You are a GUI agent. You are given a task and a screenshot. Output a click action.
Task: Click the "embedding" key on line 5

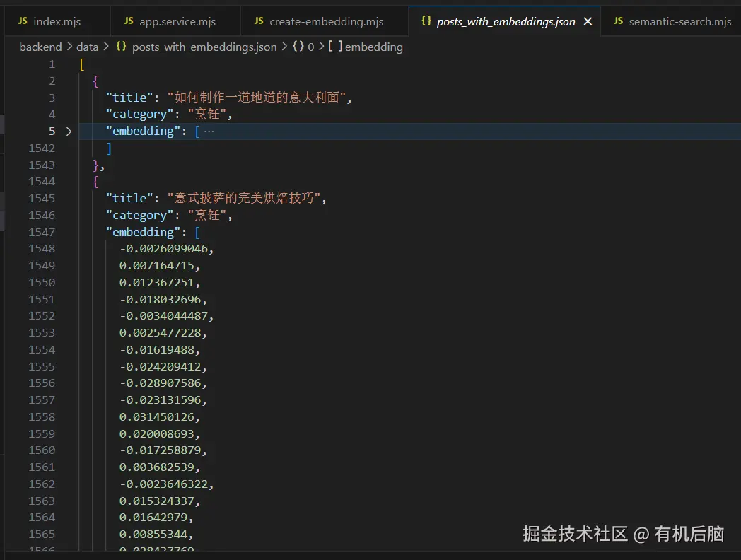tap(144, 132)
